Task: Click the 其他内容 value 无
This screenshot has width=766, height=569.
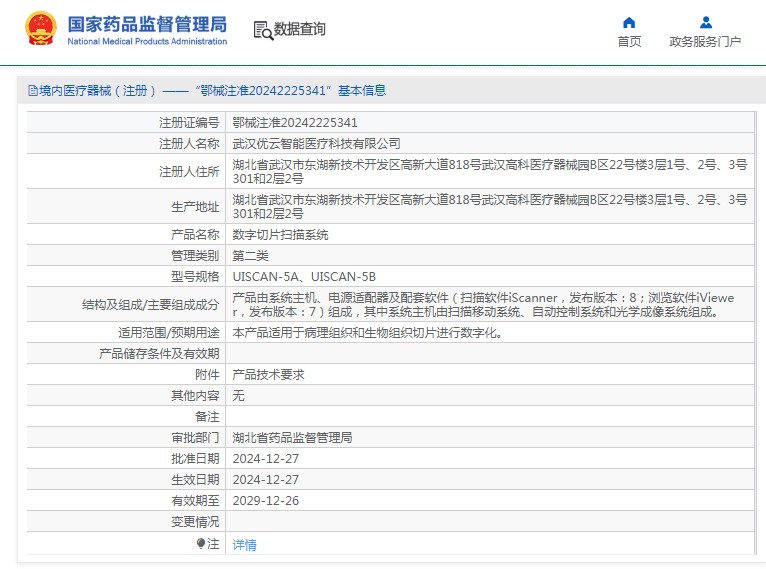Action: [238, 396]
